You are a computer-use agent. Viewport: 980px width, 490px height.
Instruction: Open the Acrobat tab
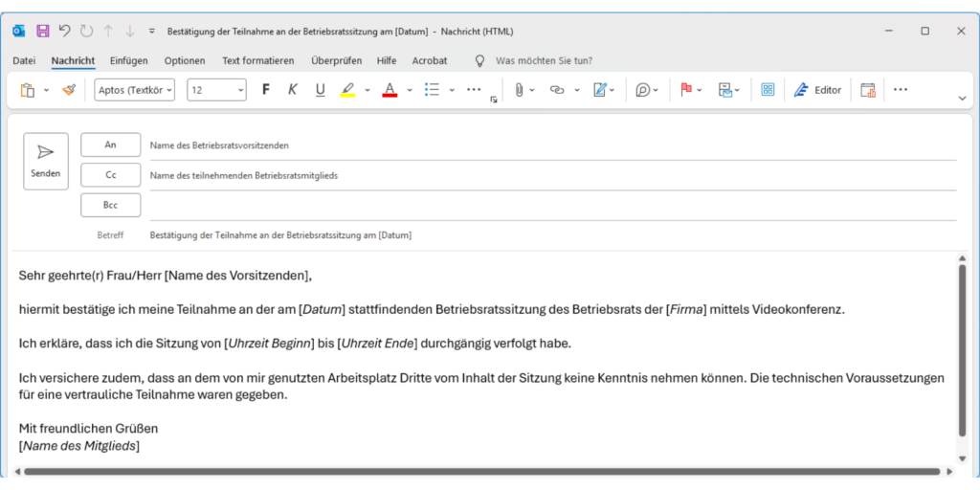[x=430, y=60]
